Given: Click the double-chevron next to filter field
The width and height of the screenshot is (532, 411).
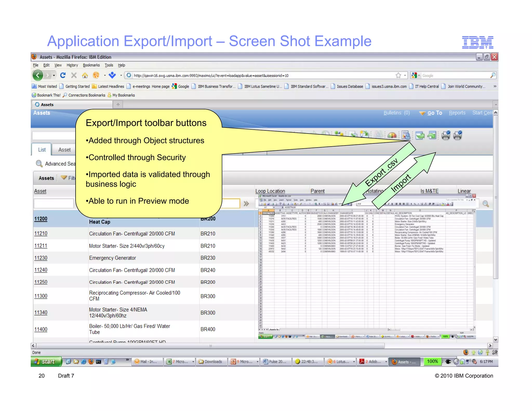Looking at the screenshot, I should coord(246,203).
